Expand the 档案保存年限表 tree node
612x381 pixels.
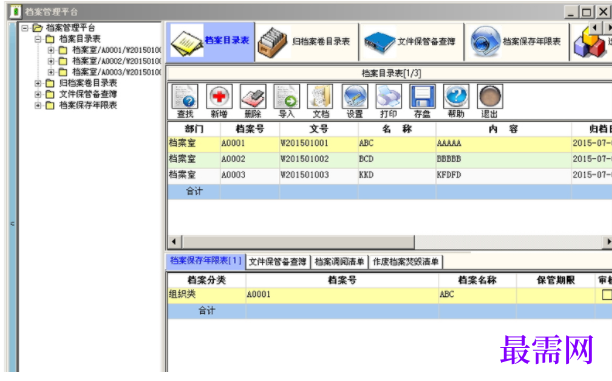[38, 105]
